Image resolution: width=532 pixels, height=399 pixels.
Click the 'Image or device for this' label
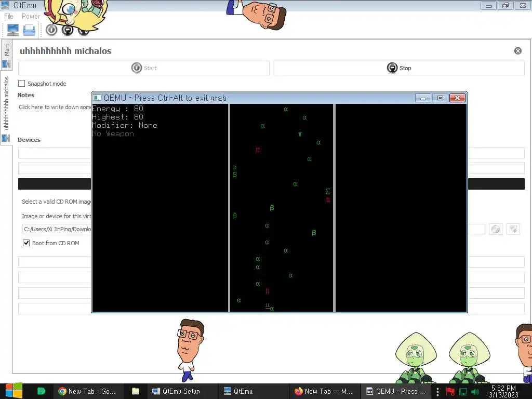(56, 216)
